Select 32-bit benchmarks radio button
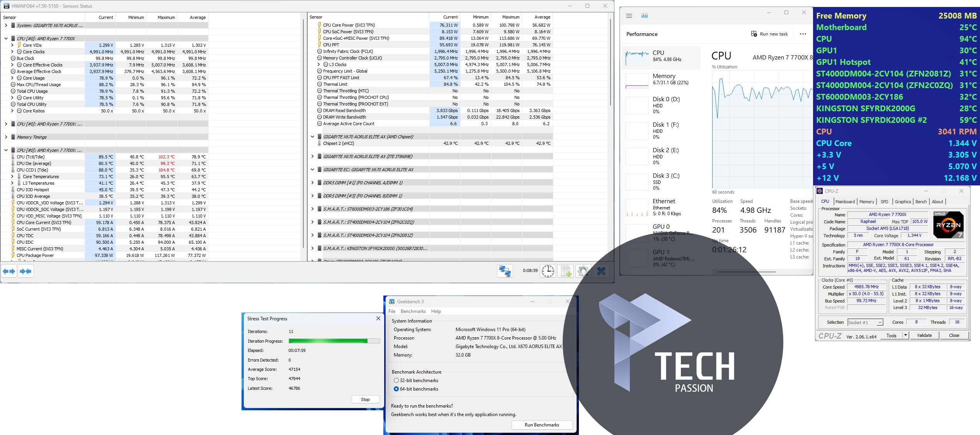980x435 pixels. [x=396, y=381]
